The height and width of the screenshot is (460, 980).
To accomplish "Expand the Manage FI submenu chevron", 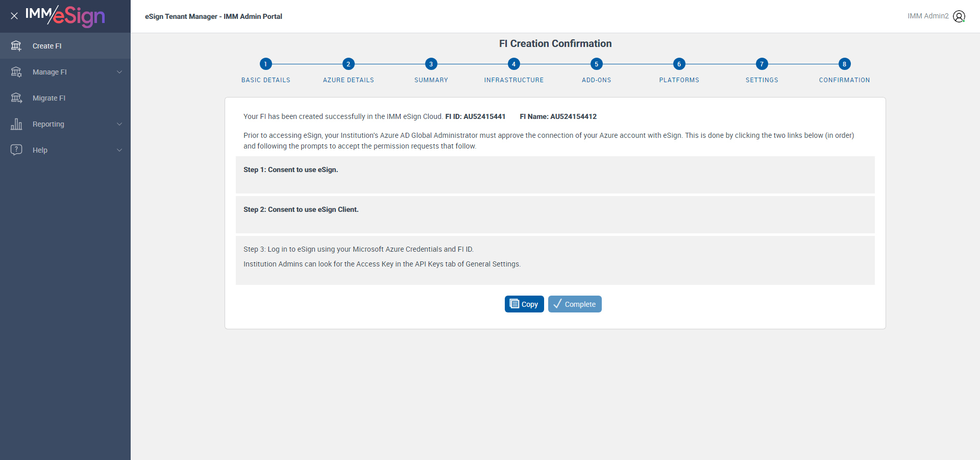I will (x=119, y=72).
